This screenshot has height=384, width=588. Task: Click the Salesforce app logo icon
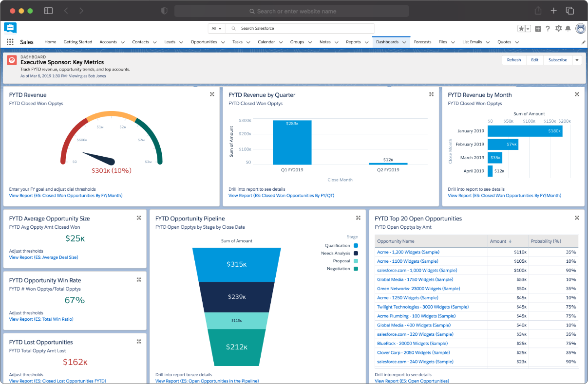click(x=10, y=28)
